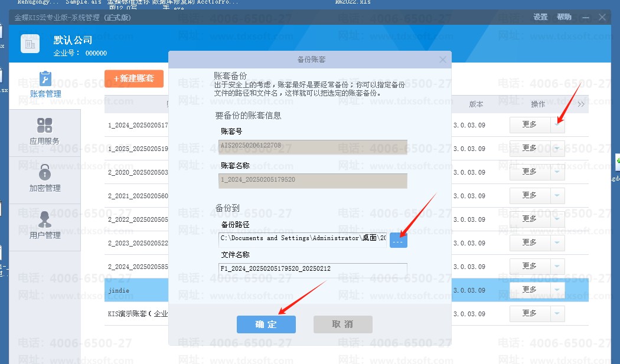Click the 默认公司 company name
This screenshot has height=364, width=620.
point(73,40)
